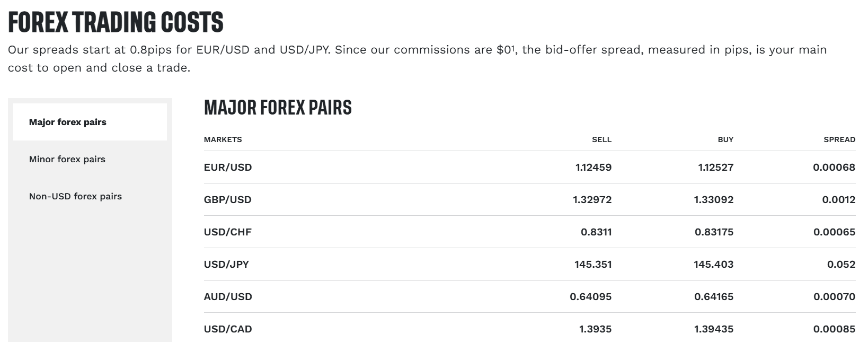This screenshot has height=342, width=868.
Task: Click the USD/JPY market label
Action: click(x=227, y=264)
